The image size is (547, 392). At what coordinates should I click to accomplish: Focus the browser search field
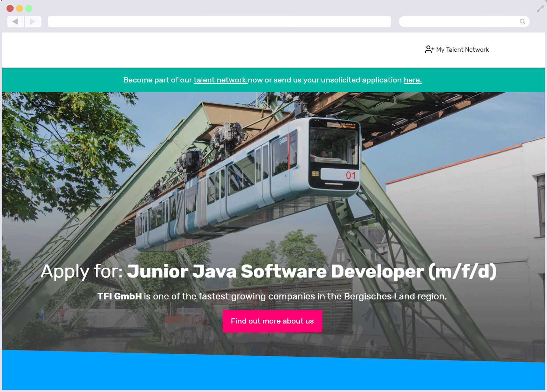[x=464, y=22]
